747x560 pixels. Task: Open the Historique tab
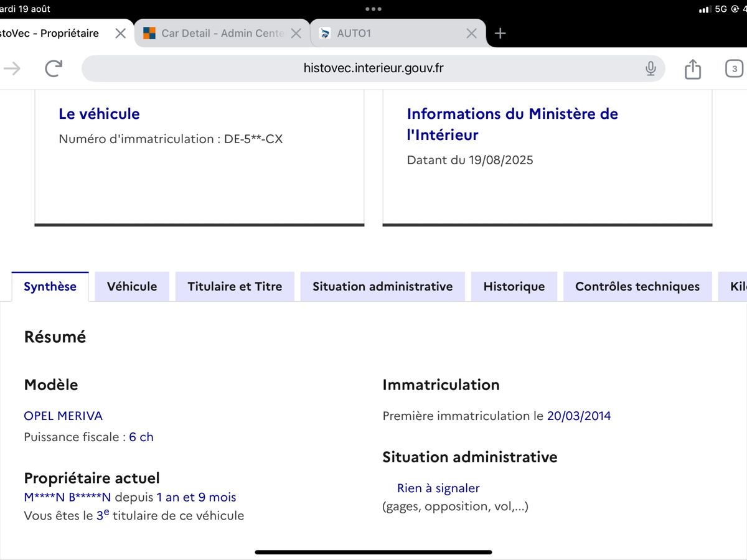coord(514,287)
